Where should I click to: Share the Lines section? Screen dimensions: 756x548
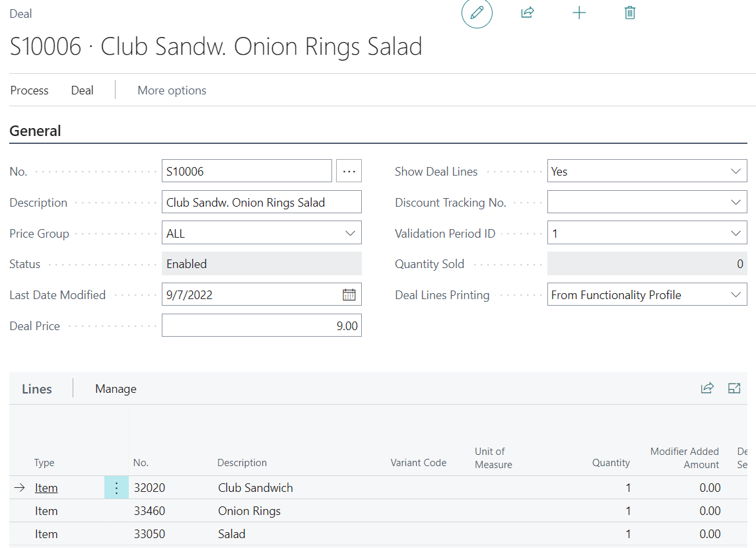[x=707, y=388]
